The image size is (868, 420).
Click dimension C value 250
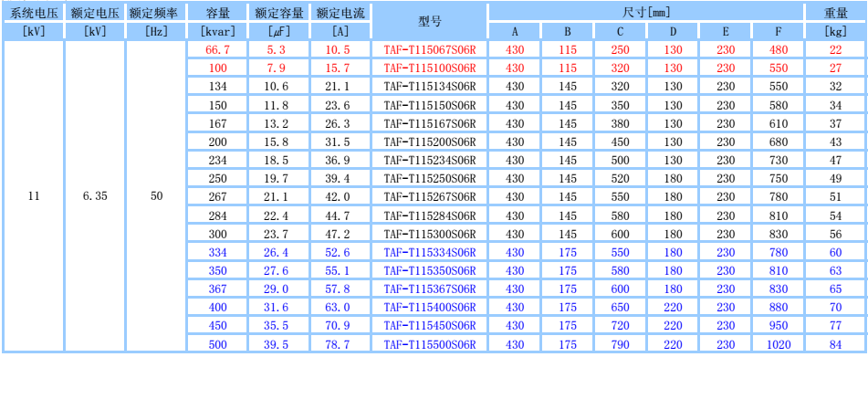[620, 50]
